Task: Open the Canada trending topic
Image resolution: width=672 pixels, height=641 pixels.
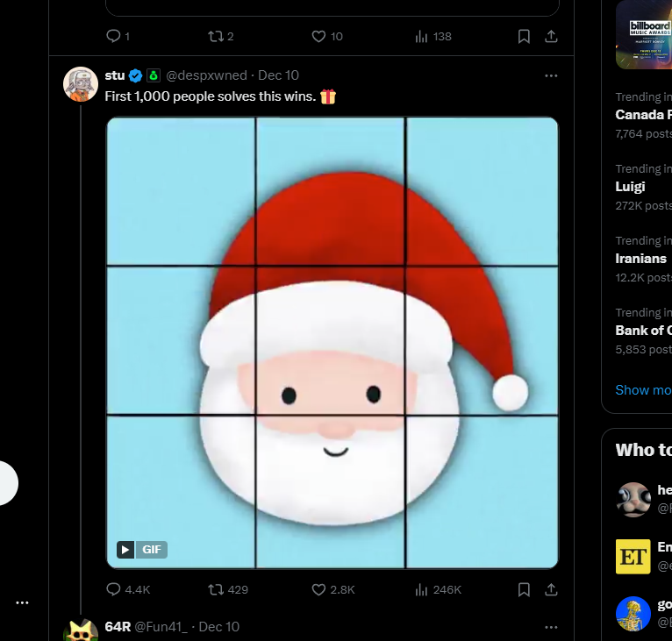Action: [x=644, y=115]
